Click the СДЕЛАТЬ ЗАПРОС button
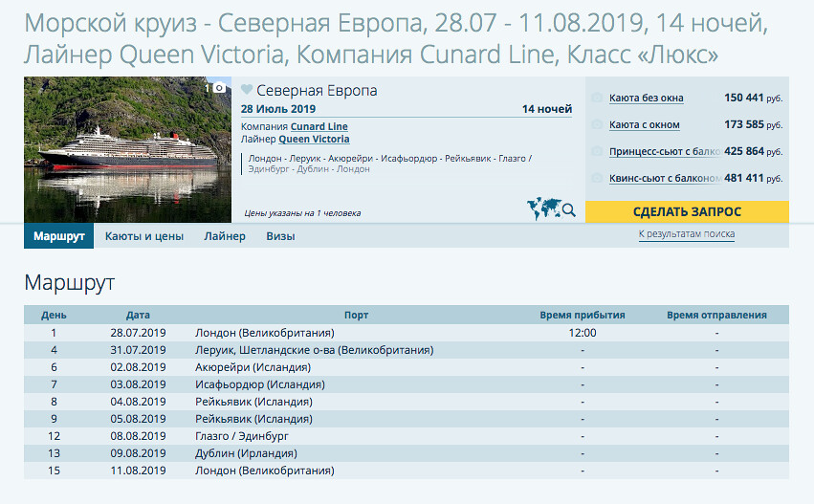Screen dimensions: 814x504 [687, 211]
